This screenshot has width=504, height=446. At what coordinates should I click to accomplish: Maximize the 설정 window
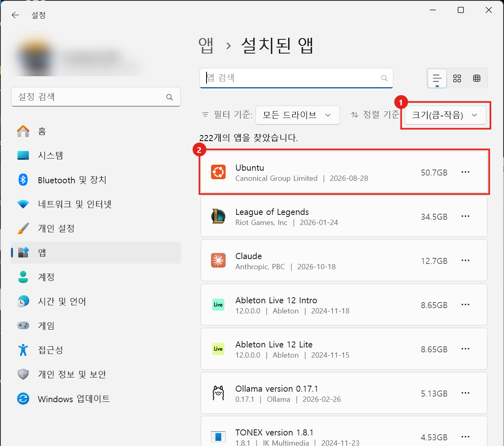pos(461,10)
